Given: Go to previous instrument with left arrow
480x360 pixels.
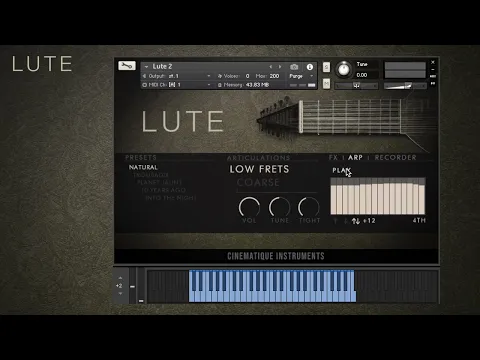Looking at the screenshot, I should tap(271, 67).
